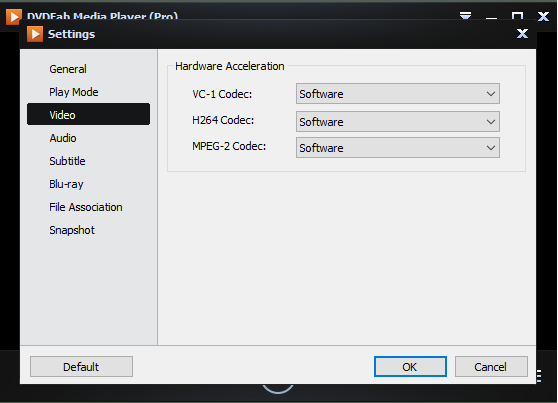Expand the H264 Codec dropdown

point(398,121)
